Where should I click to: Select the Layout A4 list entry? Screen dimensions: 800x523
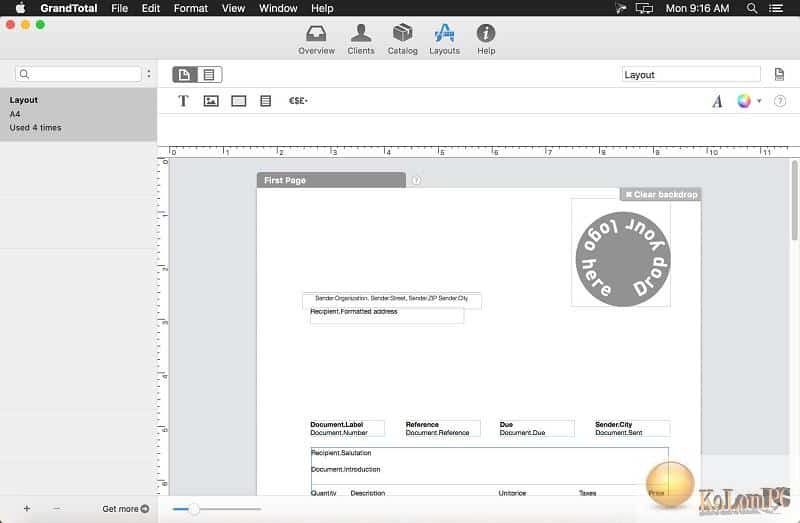(x=79, y=114)
